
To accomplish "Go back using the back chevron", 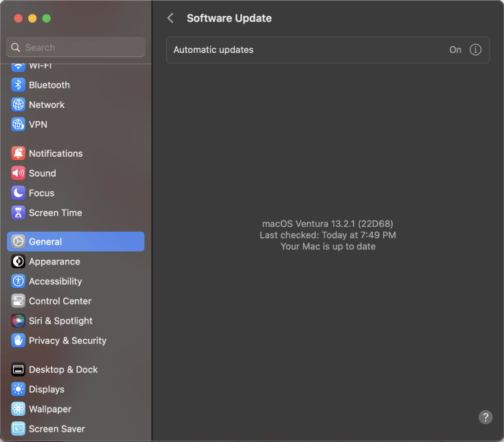I will 171,18.
